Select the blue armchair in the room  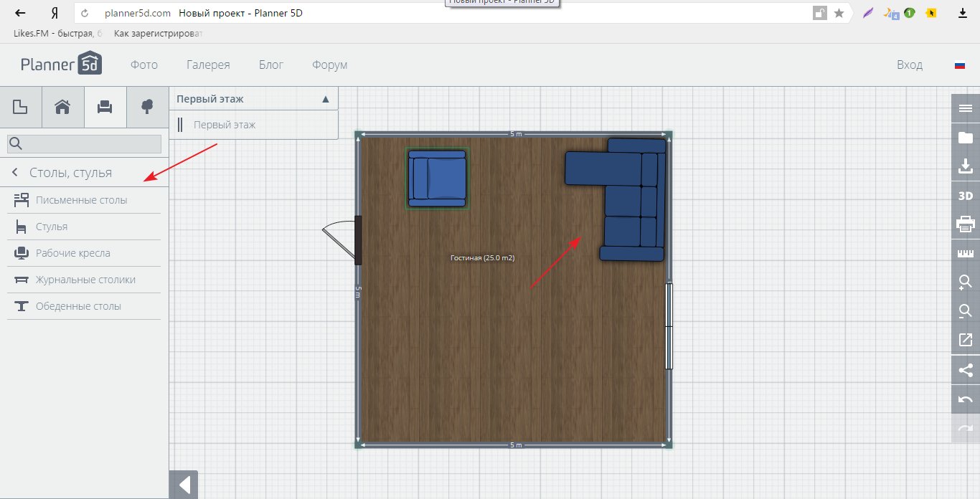point(437,179)
